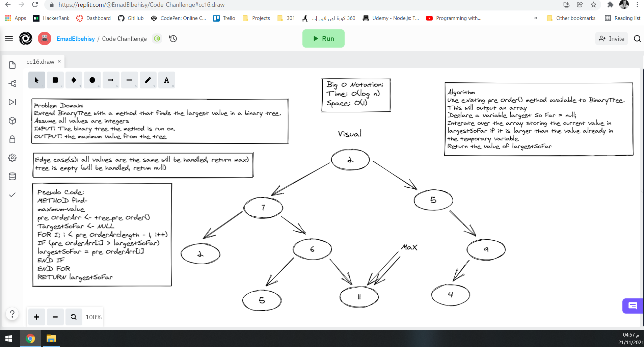Close the cc16.draw tab
The height and width of the screenshot is (347, 644).
(59, 61)
